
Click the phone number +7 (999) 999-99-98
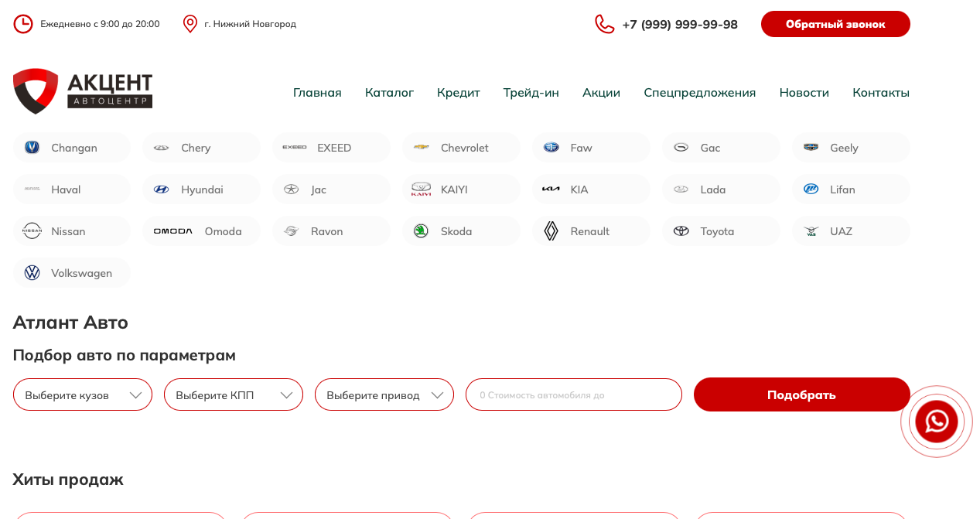tap(680, 24)
